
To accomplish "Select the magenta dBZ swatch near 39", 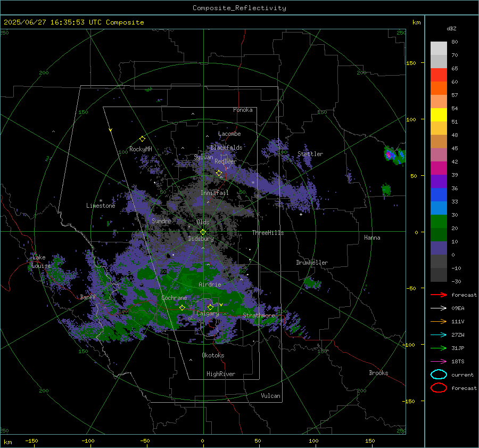I will pyautogui.click(x=439, y=168).
